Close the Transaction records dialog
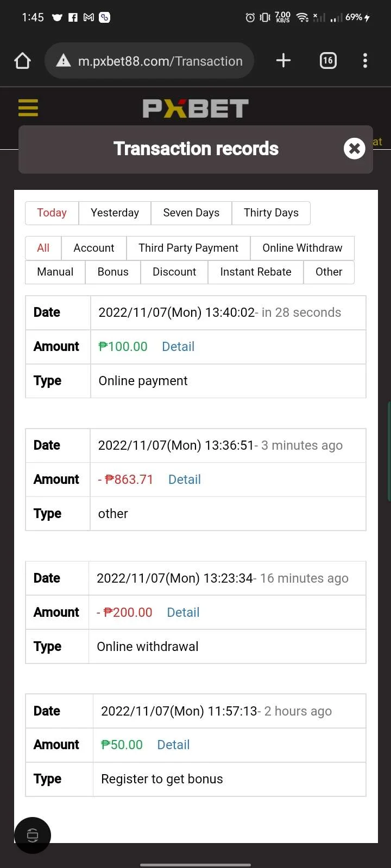 coord(354,148)
